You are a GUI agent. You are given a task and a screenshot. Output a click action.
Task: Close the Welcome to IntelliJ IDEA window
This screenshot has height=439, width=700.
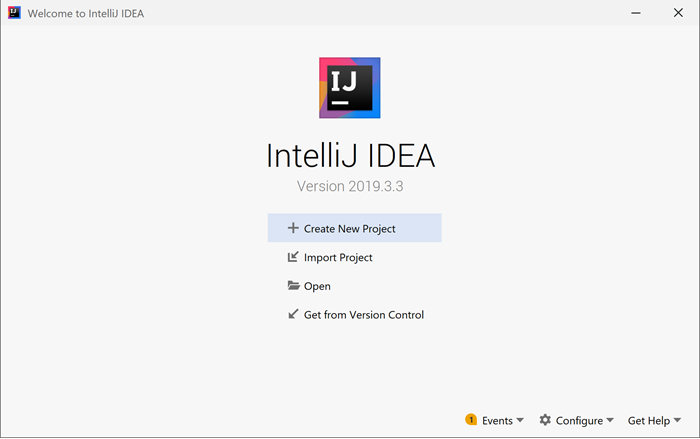click(x=678, y=13)
